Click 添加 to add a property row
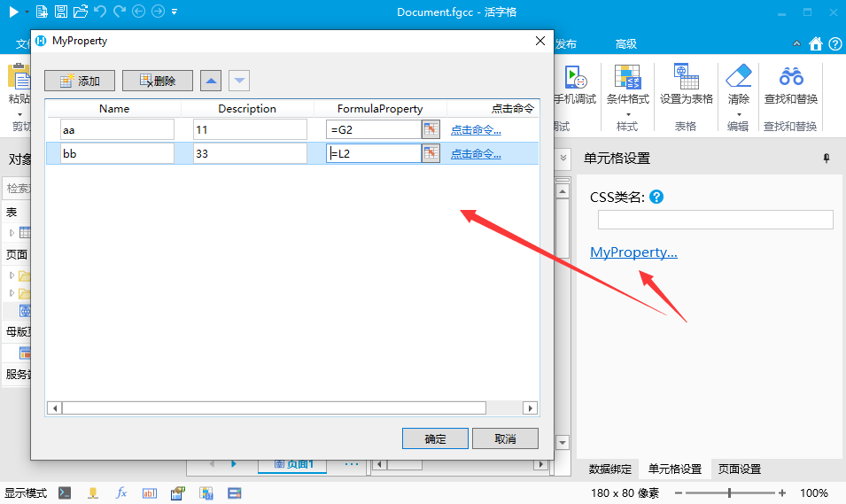 click(x=80, y=81)
